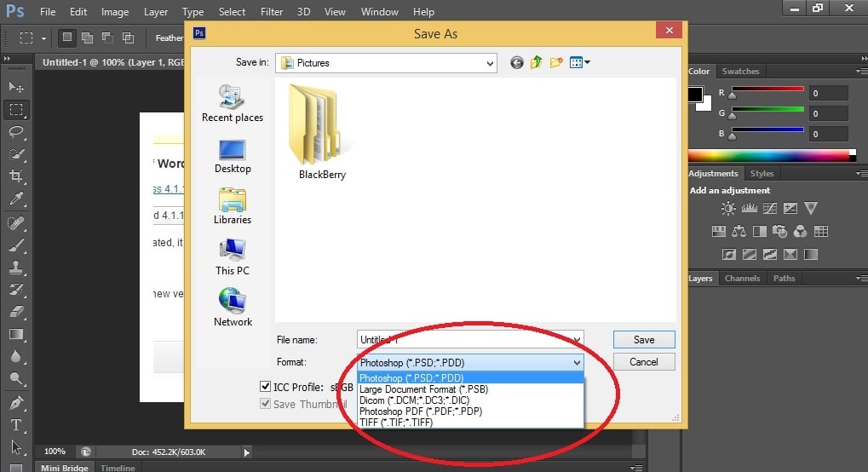The image size is (868, 472).
Task: Add a Black & White adjustment
Action: coord(760,232)
